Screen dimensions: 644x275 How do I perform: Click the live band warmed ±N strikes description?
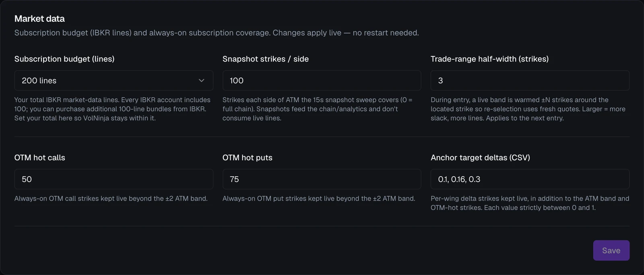click(x=528, y=109)
